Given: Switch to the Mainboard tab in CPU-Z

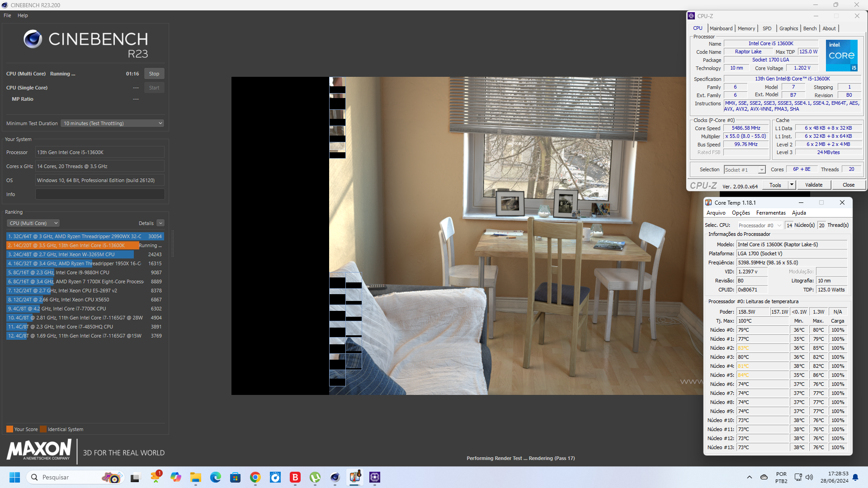Looking at the screenshot, I should pyautogui.click(x=721, y=28).
